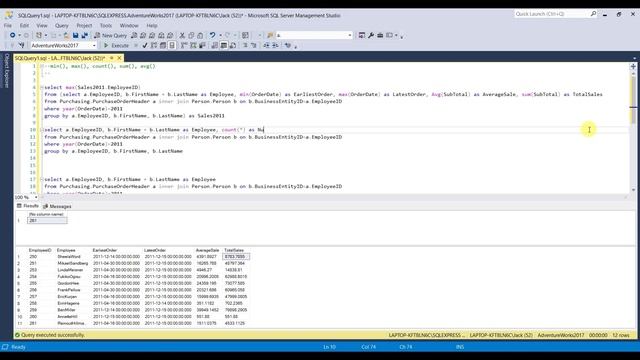The image size is (640, 360).
Task: Open the Object Explorer side panel
Action: (x=6, y=70)
